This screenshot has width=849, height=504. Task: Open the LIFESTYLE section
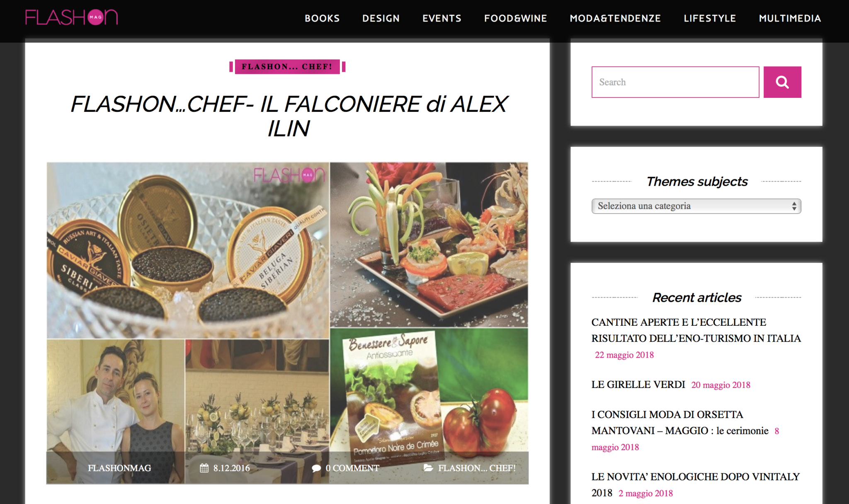click(x=710, y=18)
